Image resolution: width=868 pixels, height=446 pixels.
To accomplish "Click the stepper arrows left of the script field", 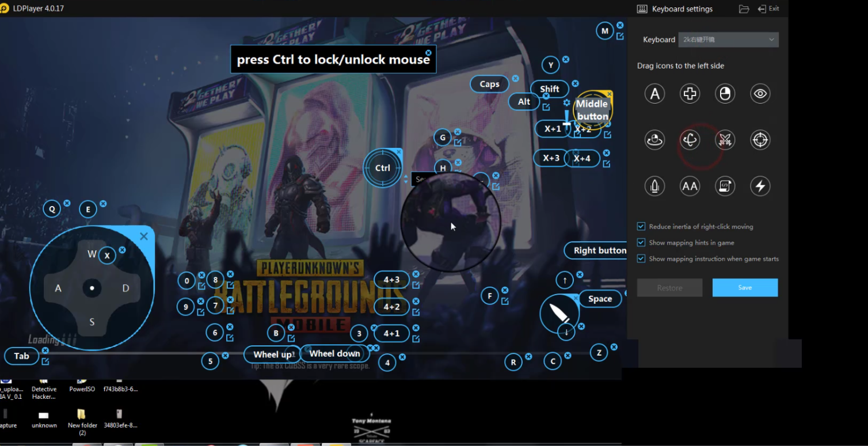I will point(406,179).
